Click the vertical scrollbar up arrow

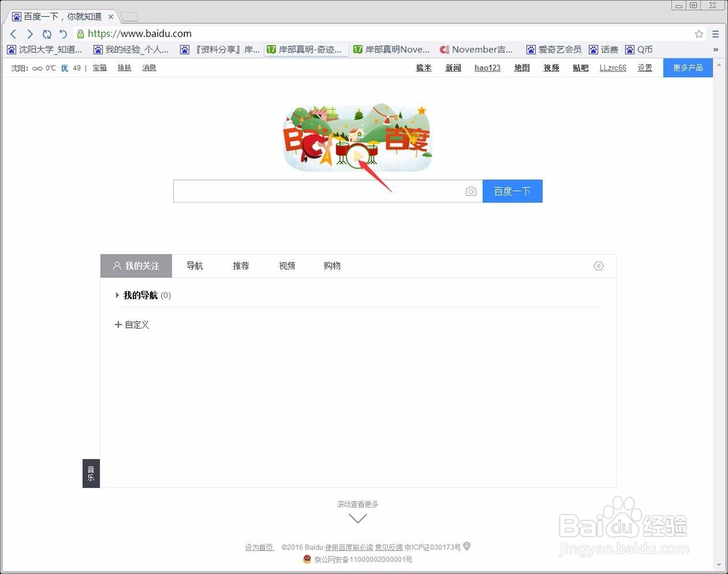coord(719,65)
